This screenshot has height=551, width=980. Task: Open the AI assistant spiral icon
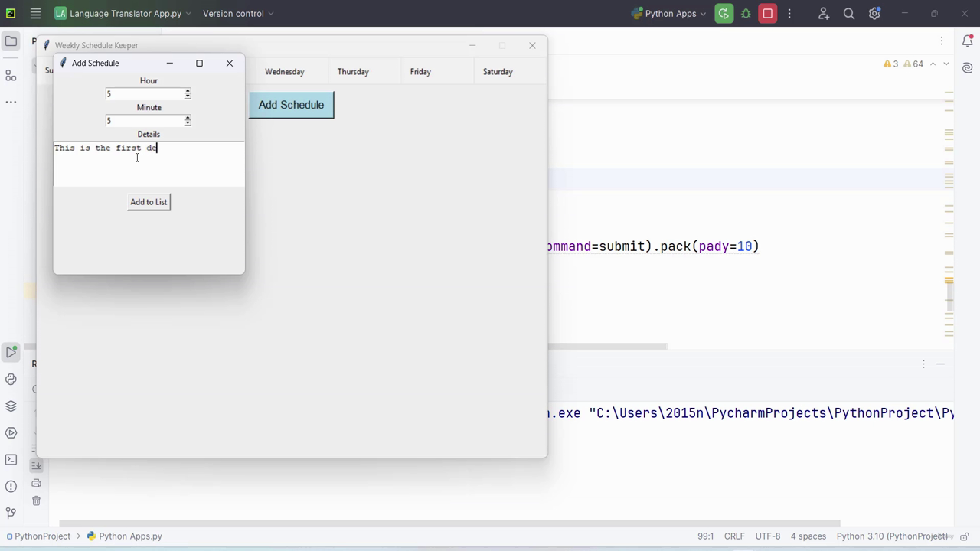click(x=968, y=68)
